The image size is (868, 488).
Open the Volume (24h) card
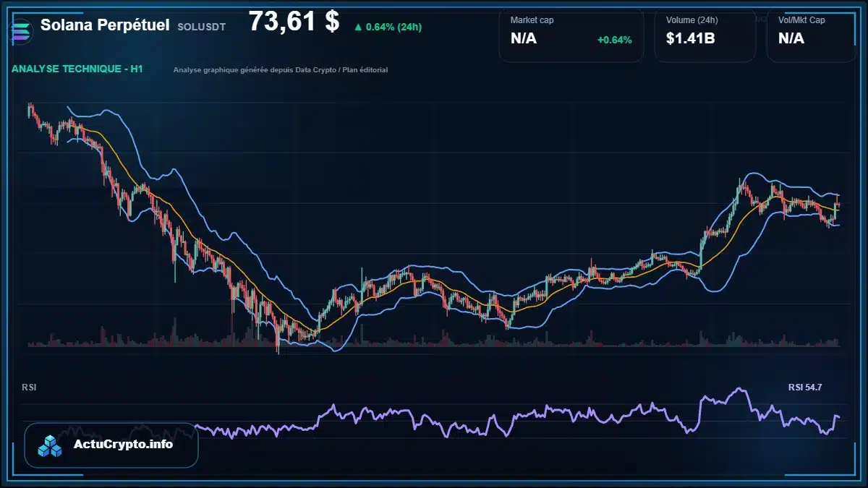705,35
